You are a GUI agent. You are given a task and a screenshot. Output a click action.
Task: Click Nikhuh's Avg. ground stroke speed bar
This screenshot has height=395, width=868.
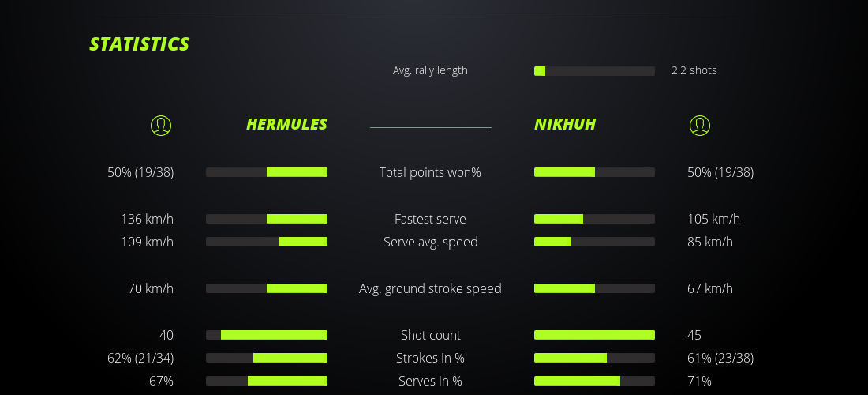coord(594,288)
